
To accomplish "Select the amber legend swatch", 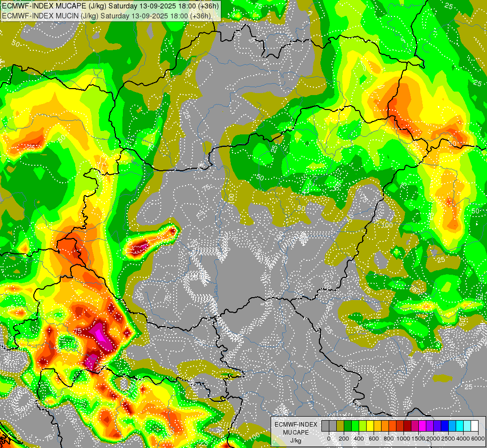I will (x=378, y=426).
